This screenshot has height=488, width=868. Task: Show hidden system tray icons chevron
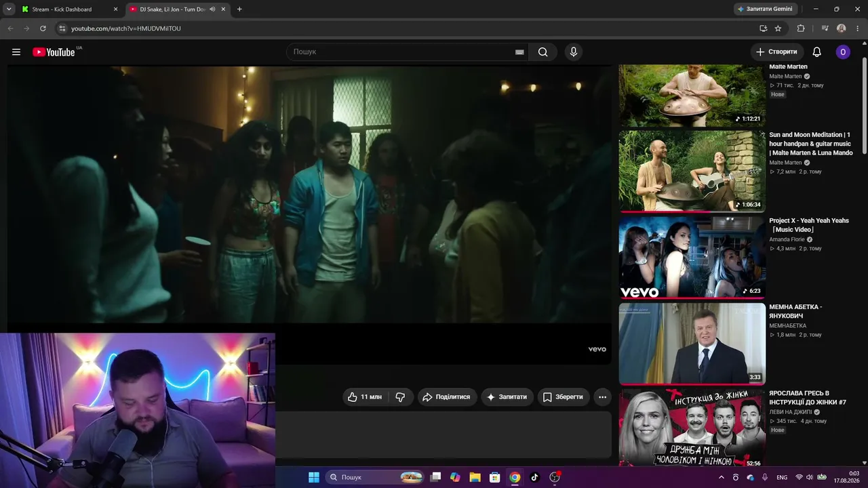721,477
